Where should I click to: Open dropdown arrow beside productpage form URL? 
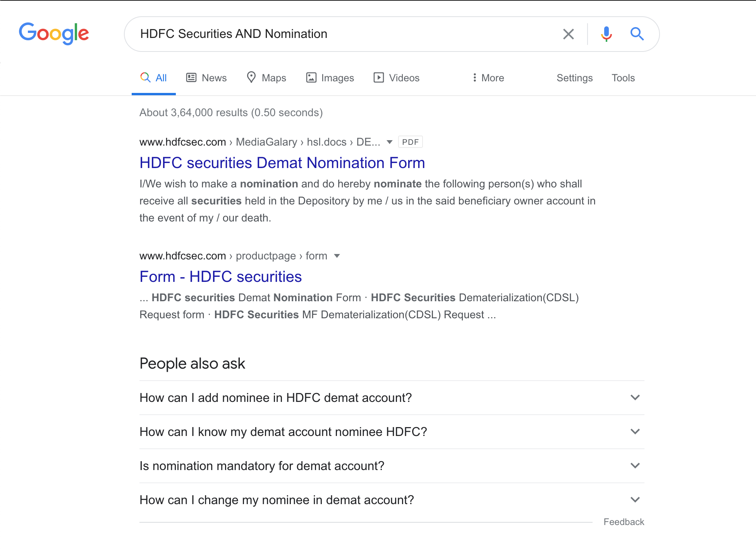[337, 256]
